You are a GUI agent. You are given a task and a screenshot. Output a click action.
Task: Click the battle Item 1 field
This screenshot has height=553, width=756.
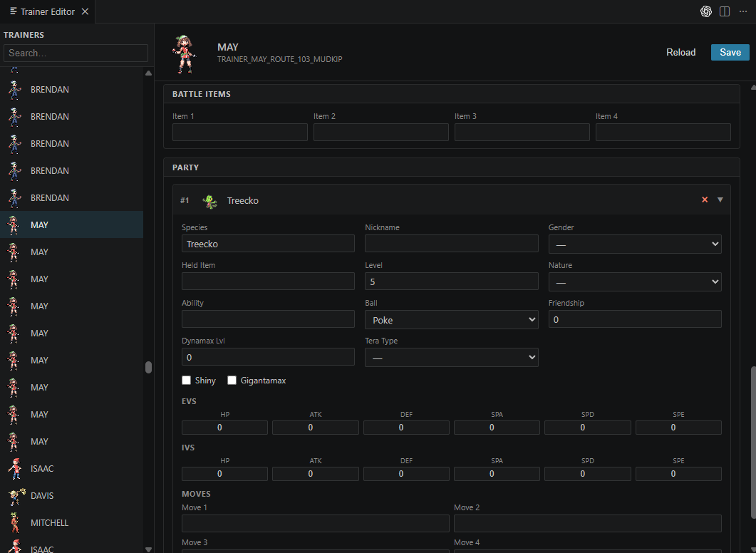click(x=239, y=132)
